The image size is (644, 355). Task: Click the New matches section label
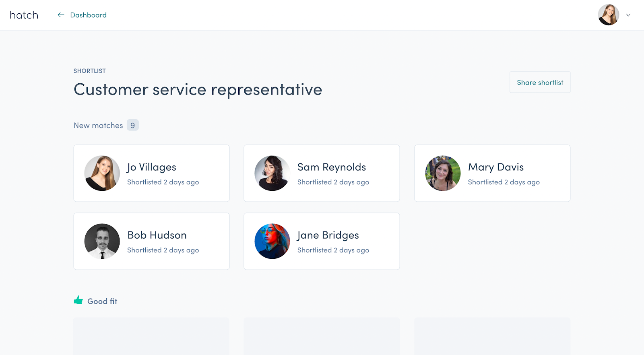(x=98, y=126)
